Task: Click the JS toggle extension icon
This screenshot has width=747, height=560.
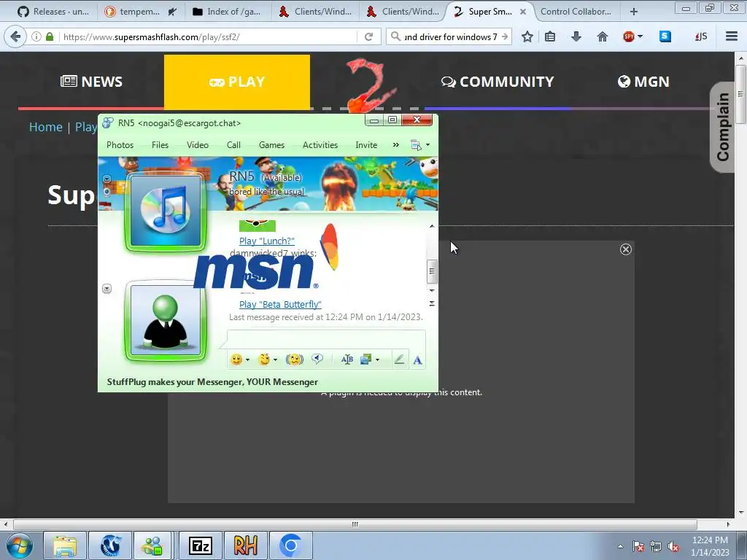Action: pos(701,36)
